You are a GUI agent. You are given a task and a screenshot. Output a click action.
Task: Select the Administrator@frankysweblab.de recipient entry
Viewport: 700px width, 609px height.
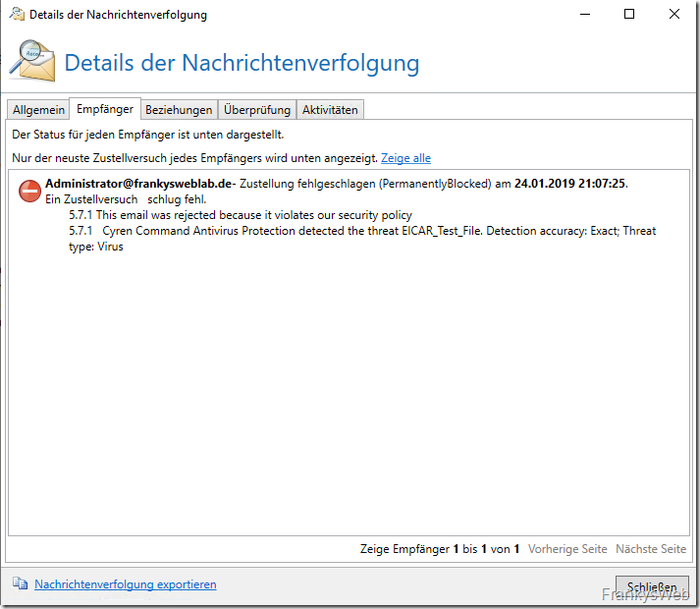click(138, 184)
